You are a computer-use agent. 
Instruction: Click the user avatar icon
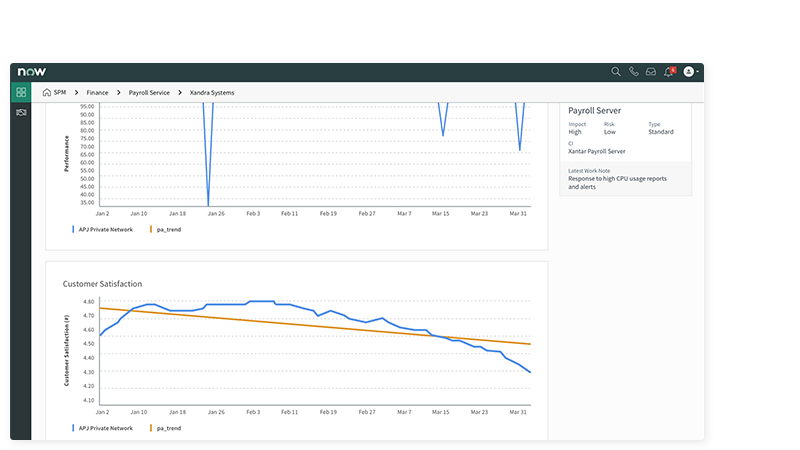point(688,72)
